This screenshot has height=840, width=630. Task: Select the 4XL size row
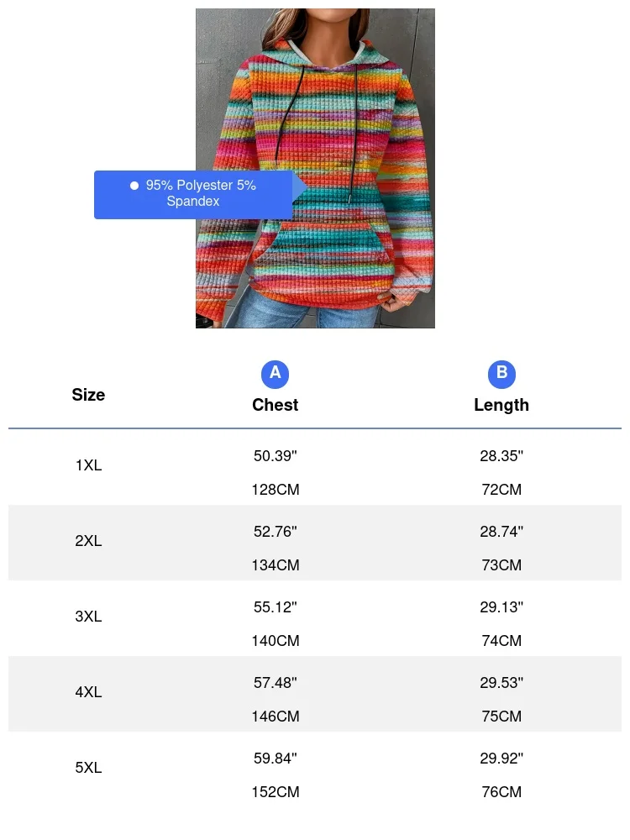click(315, 694)
